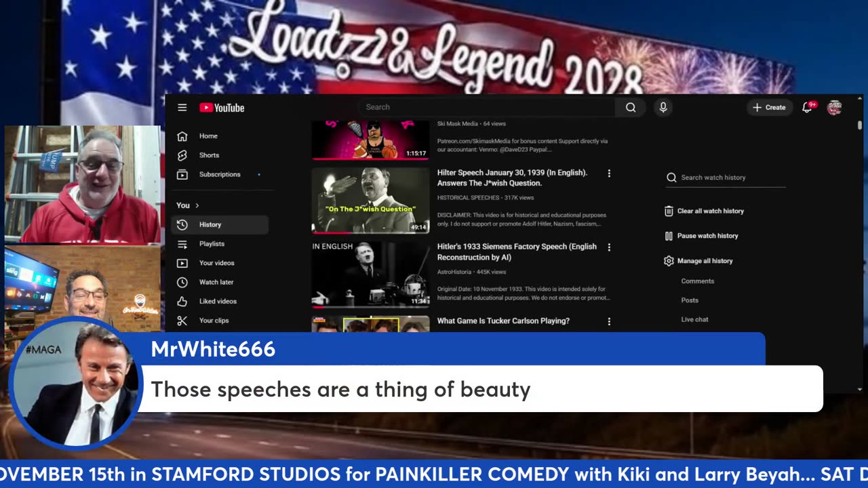Click the search magnifier button

click(x=631, y=107)
